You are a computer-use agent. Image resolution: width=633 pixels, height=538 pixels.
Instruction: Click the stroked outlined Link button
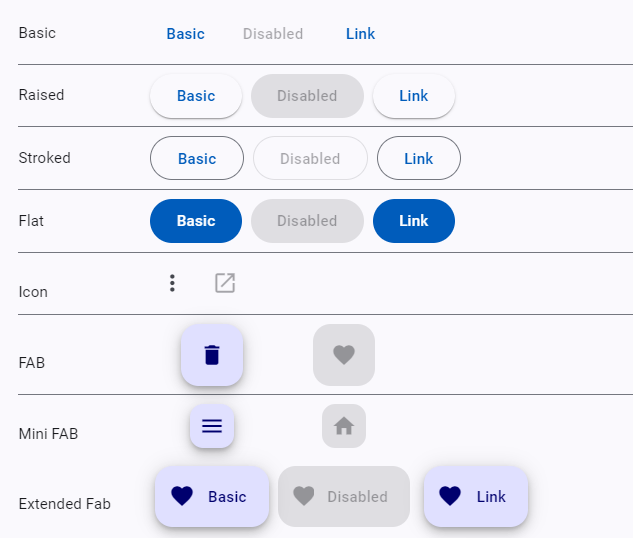(x=418, y=158)
